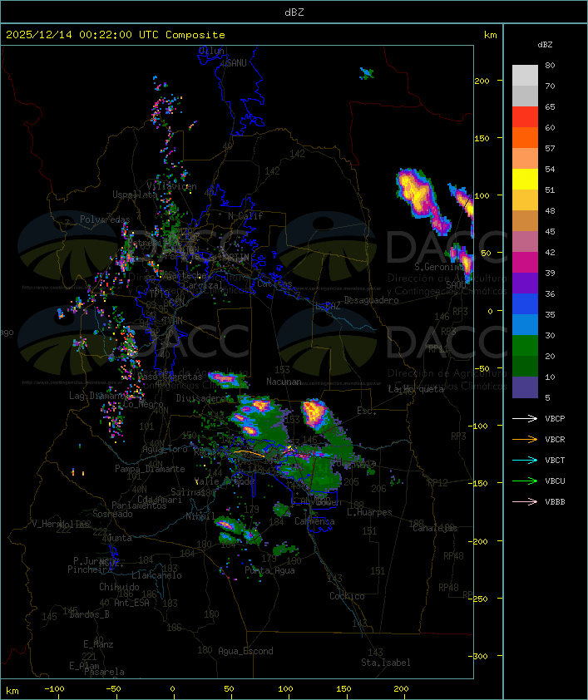Select the royal blue 35-36 dBZ swatch
Image resolution: width=588 pixels, height=700 pixels.
coord(525,303)
